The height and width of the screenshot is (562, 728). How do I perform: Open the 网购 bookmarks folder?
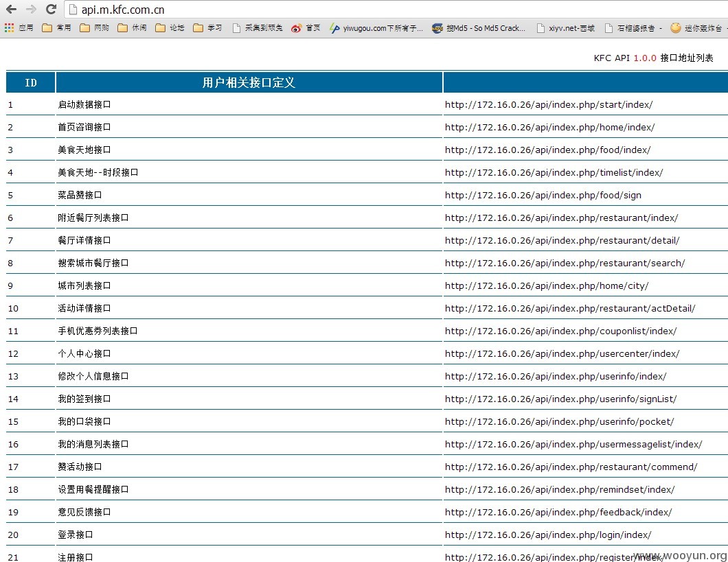[x=94, y=28]
